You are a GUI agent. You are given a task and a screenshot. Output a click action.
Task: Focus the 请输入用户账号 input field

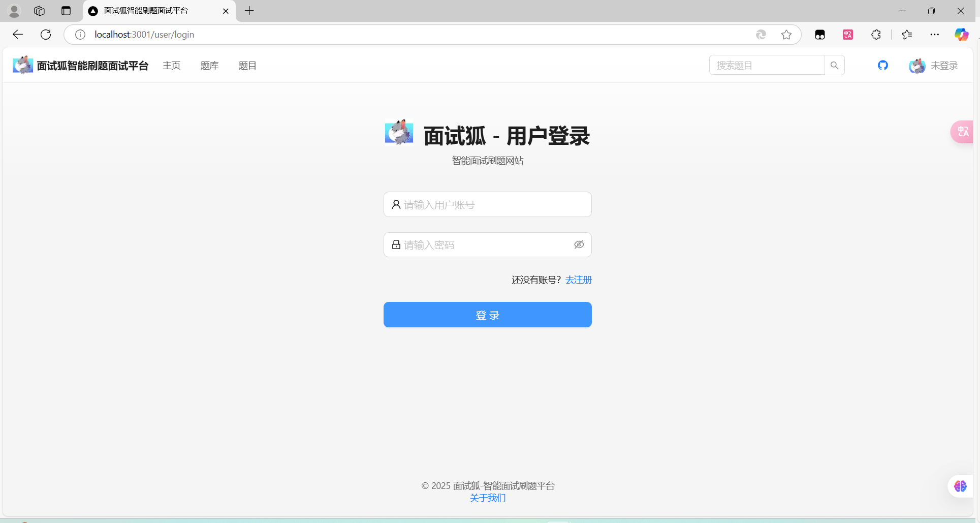[x=488, y=204]
